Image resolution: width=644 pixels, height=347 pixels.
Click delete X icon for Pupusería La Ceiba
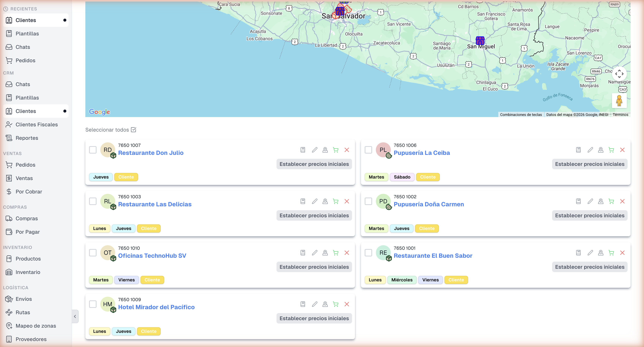(x=622, y=150)
